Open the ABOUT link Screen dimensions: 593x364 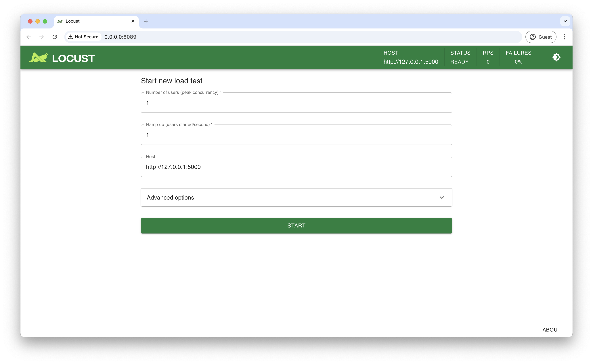coord(551,329)
